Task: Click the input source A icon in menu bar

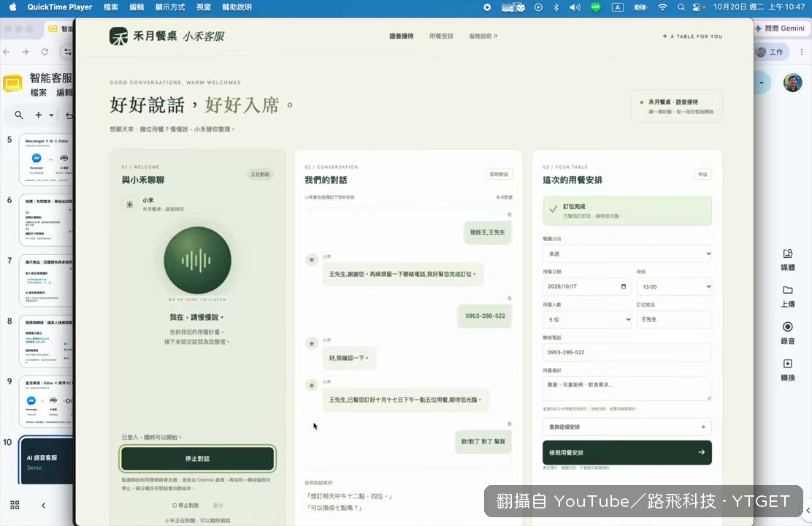Action: click(x=617, y=7)
